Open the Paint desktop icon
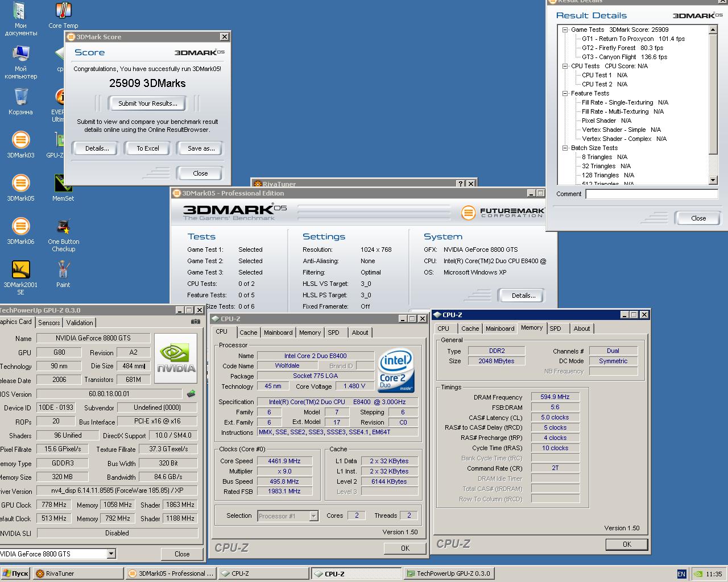 pyautogui.click(x=63, y=275)
